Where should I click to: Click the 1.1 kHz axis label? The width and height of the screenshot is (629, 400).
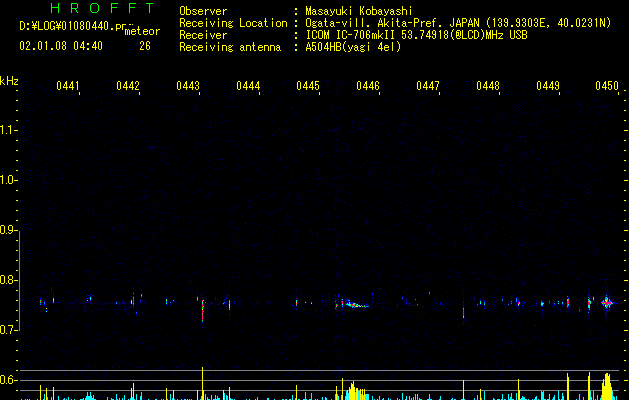click(x=8, y=130)
